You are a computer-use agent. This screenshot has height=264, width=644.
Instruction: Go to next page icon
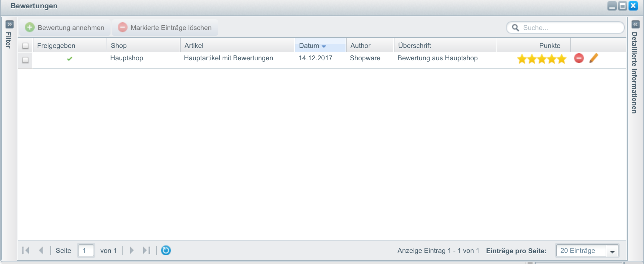point(132,250)
